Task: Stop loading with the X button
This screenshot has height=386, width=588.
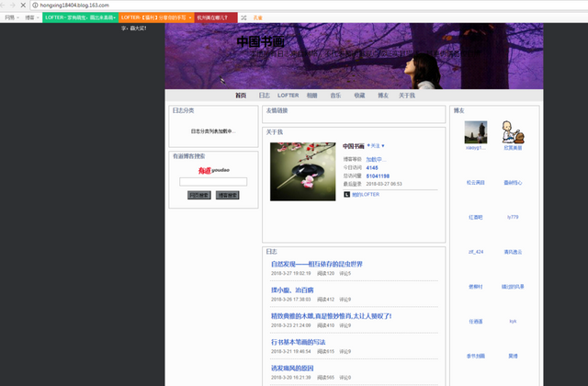Action: 23,6
